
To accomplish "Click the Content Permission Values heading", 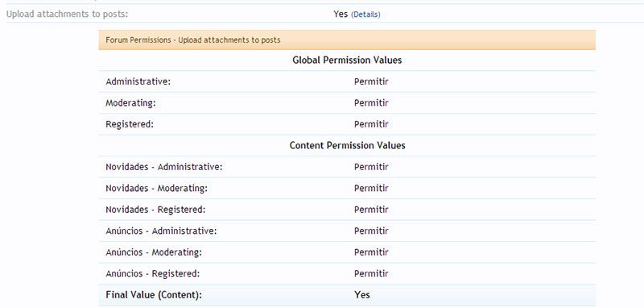I will coord(347,146).
